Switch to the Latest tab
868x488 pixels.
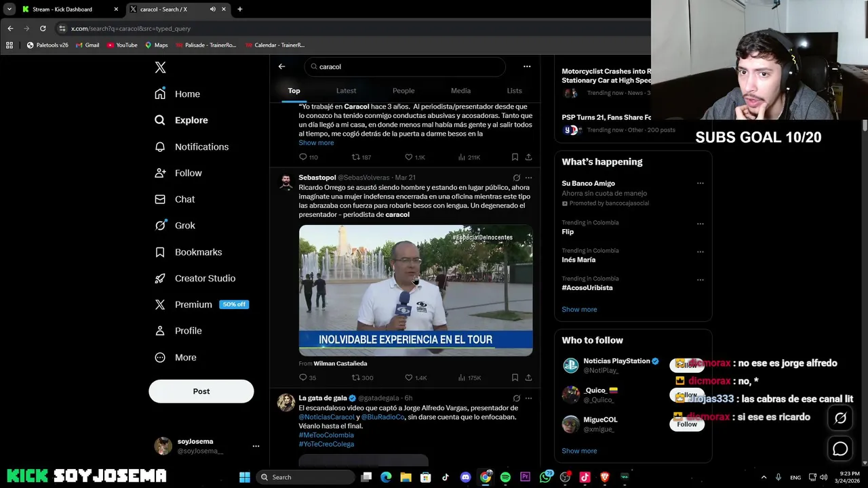(346, 90)
